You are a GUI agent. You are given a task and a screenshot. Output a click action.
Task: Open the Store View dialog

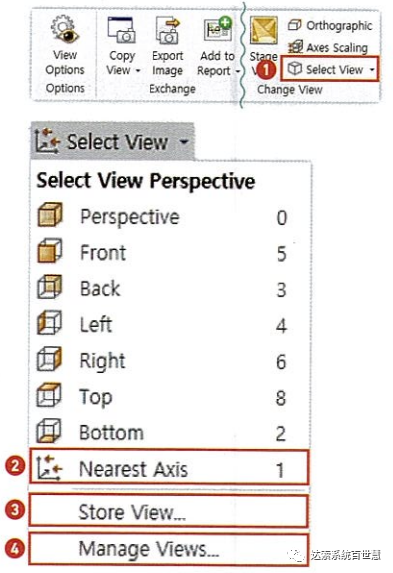(x=169, y=512)
